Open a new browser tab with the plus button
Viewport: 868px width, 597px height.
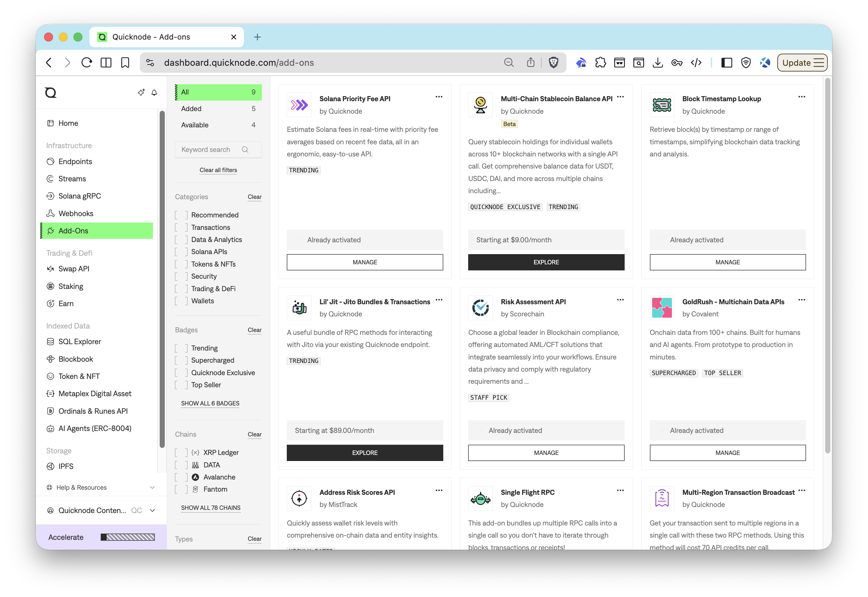coord(257,37)
